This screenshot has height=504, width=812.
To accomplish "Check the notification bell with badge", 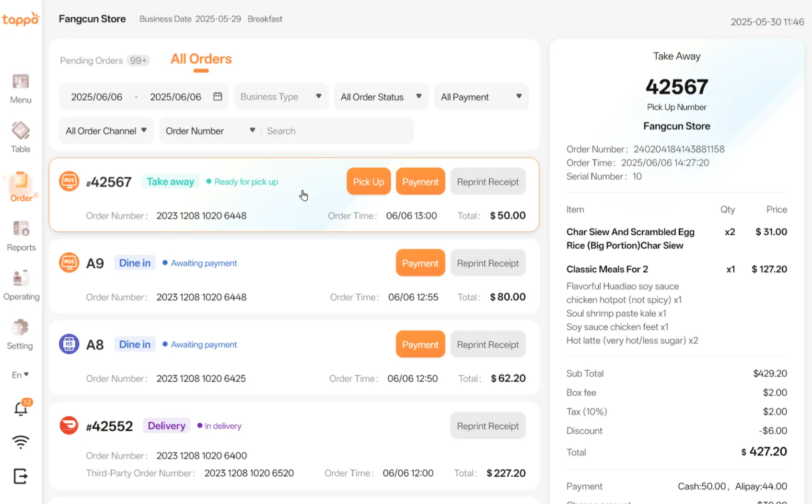I will pos(21,408).
